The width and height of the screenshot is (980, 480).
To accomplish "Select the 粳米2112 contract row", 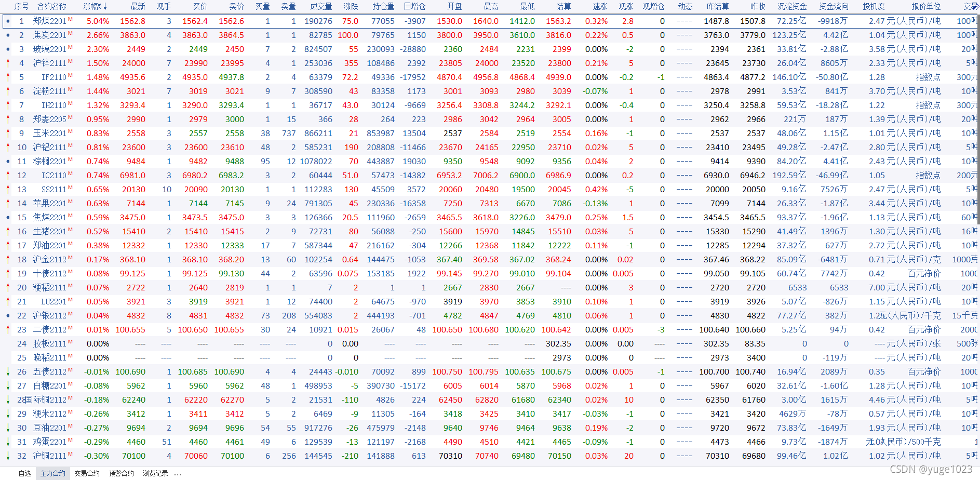I will click(x=490, y=414).
